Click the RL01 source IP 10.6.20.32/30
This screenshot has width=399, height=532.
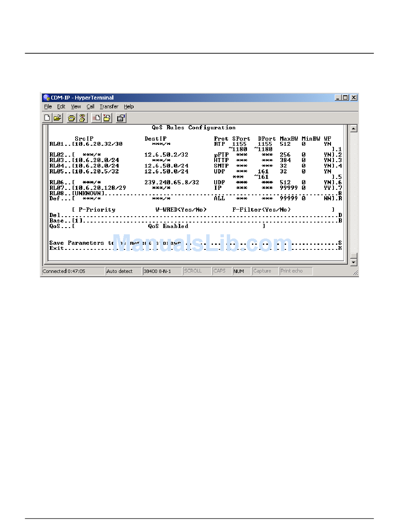pyautogui.click(x=99, y=144)
